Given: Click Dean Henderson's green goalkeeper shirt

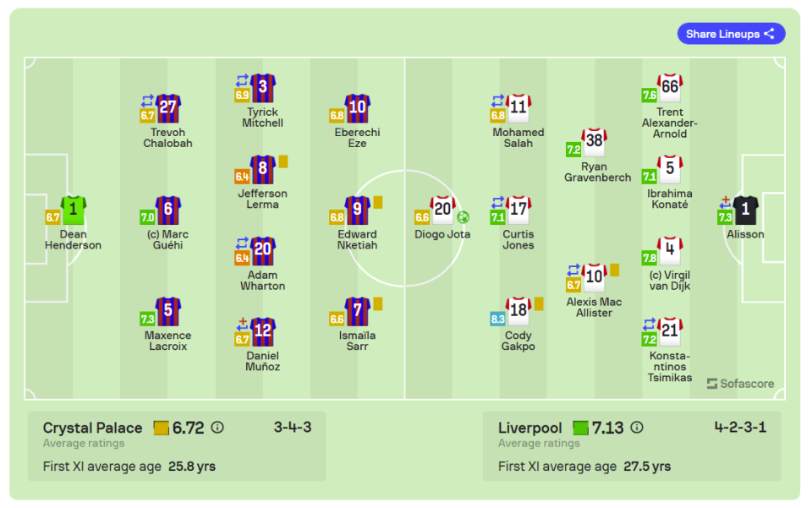Looking at the screenshot, I should pyautogui.click(x=73, y=210).
